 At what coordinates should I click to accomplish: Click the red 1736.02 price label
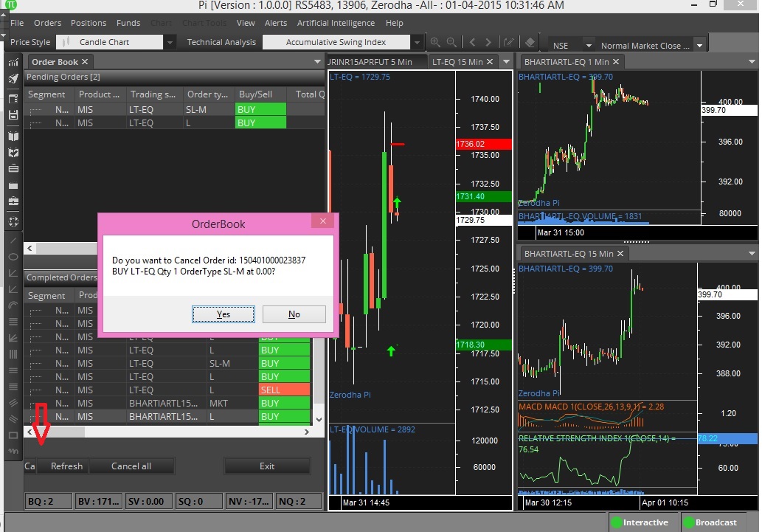[483, 144]
